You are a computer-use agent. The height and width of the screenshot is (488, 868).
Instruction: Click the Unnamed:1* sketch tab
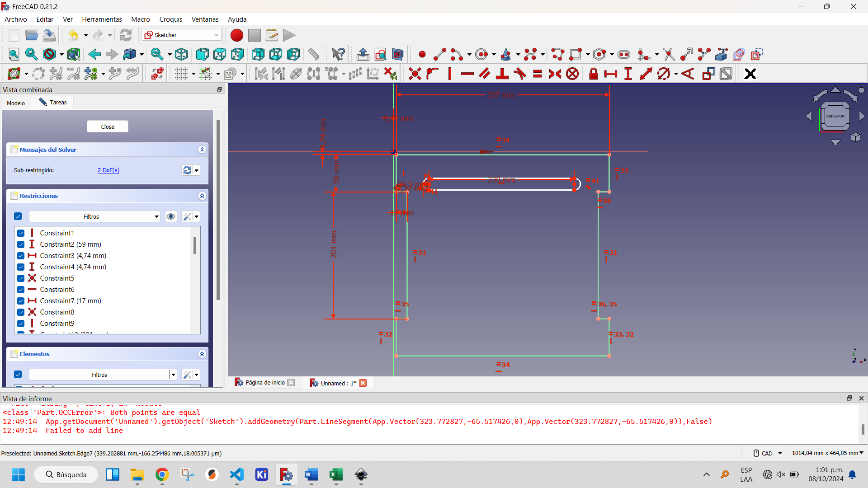337,383
